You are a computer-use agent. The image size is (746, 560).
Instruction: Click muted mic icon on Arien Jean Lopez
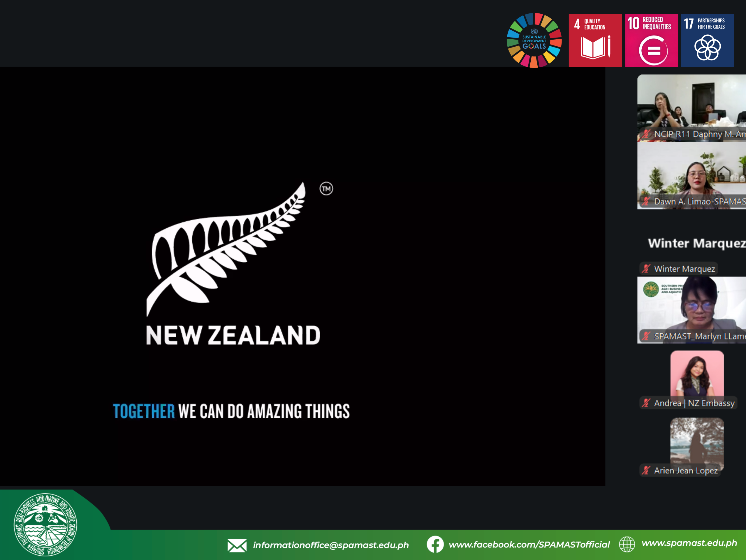click(x=646, y=470)
